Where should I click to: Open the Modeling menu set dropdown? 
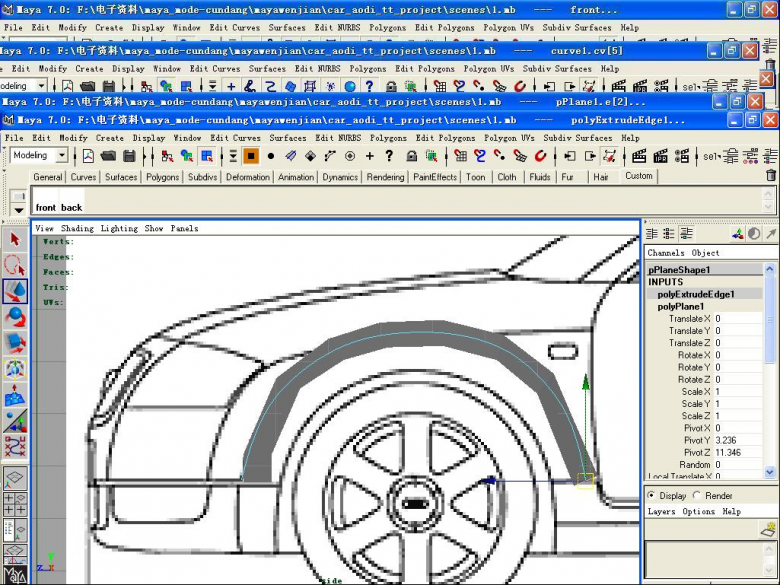click(62, 156)
